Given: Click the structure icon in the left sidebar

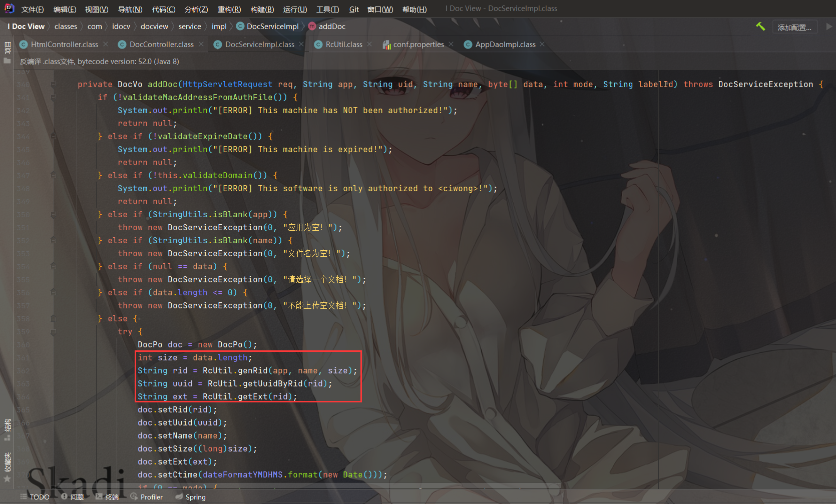Looking at the screenshot, I should point(7,437).
